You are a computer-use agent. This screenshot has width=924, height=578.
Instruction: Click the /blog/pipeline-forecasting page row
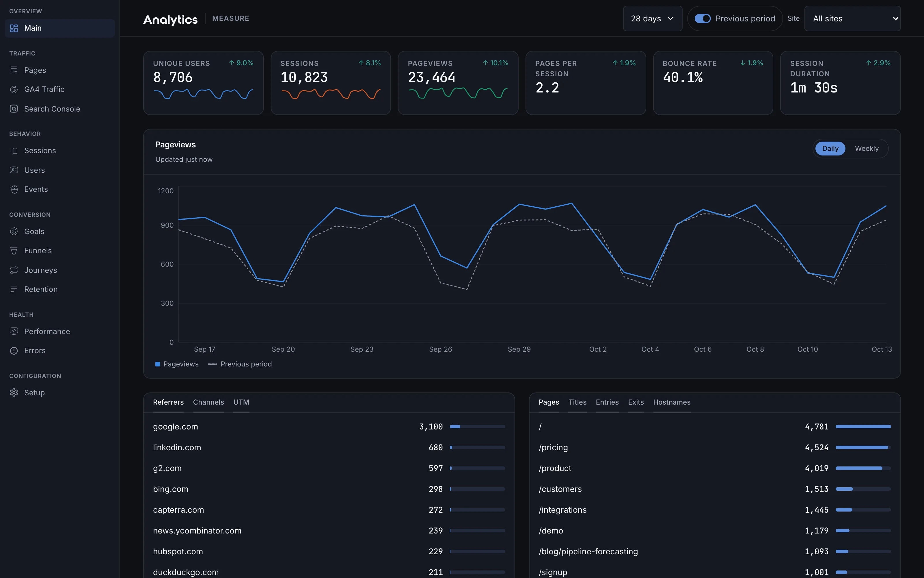(714, 552)
